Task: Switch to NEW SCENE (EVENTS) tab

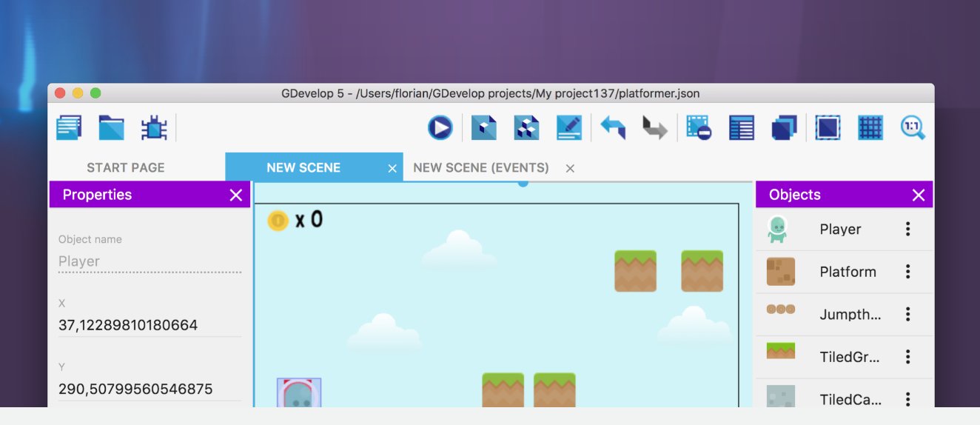Action: (x=481, y=168)
